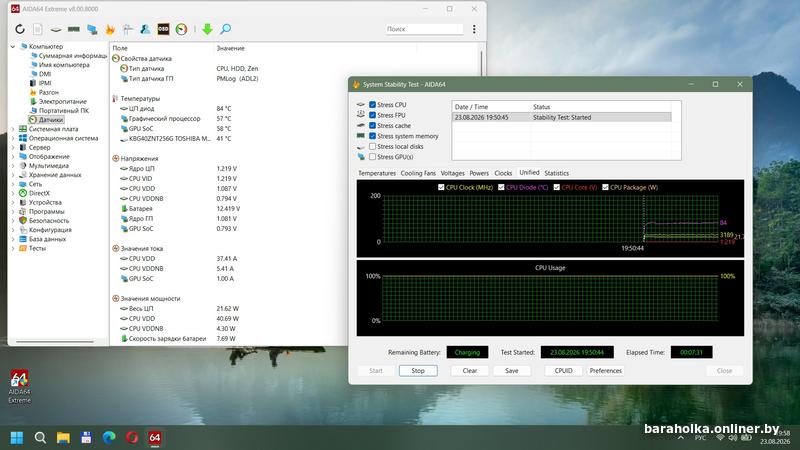Toggle the Stress cache checkbox
The width and height of the screenshot is (800, 450).
(372, 126)
